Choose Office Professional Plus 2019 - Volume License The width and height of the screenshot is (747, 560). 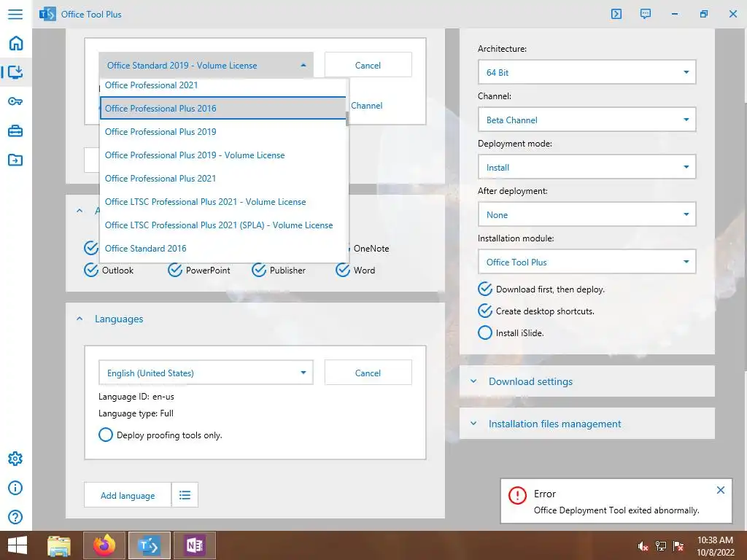coord(223,155)
